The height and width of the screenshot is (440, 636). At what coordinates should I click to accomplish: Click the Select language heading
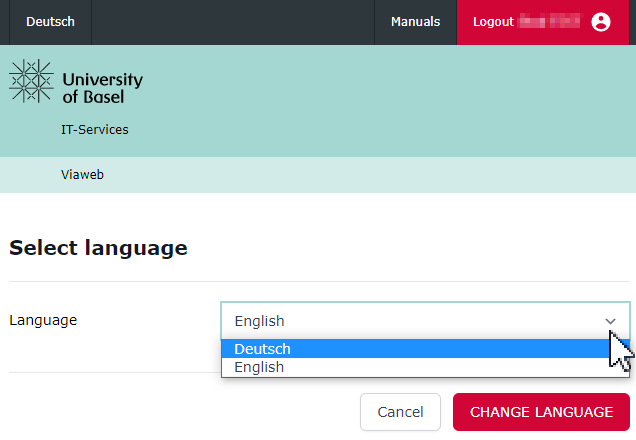(98, 248)
